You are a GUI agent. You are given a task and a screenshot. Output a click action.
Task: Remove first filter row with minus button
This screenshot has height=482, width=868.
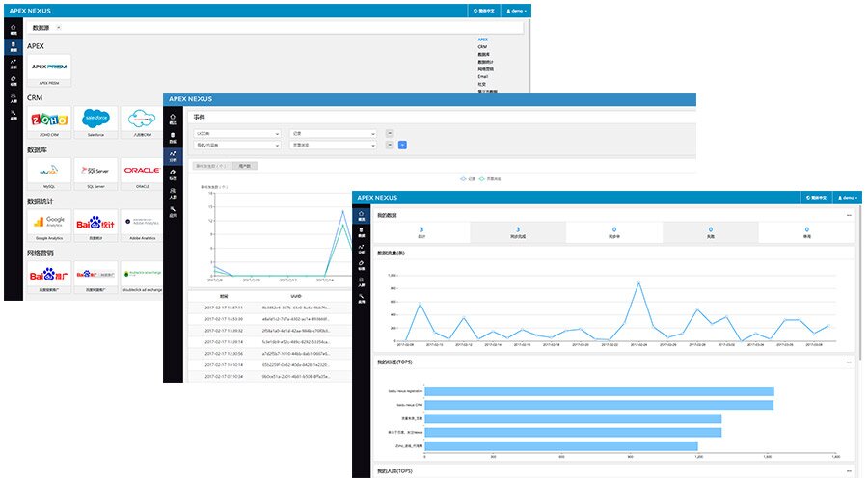pos(390,133)
